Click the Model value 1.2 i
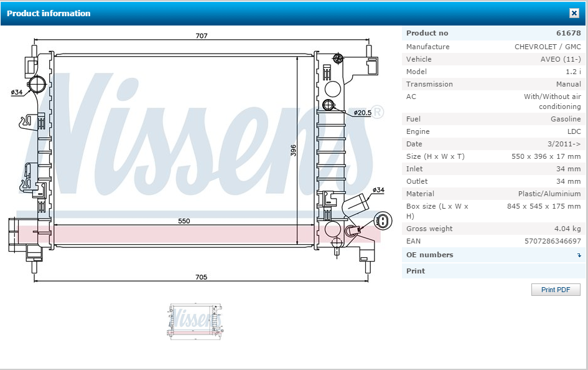 pos(573,72)
